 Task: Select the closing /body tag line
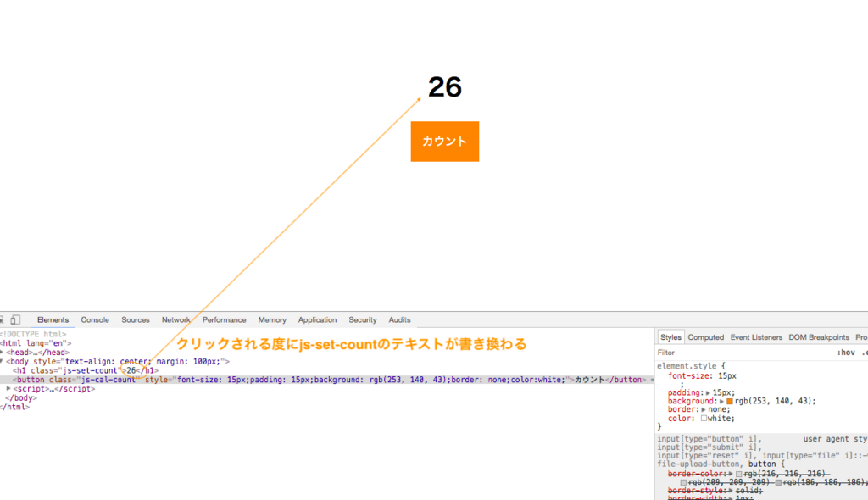click(x=21, y=397)
